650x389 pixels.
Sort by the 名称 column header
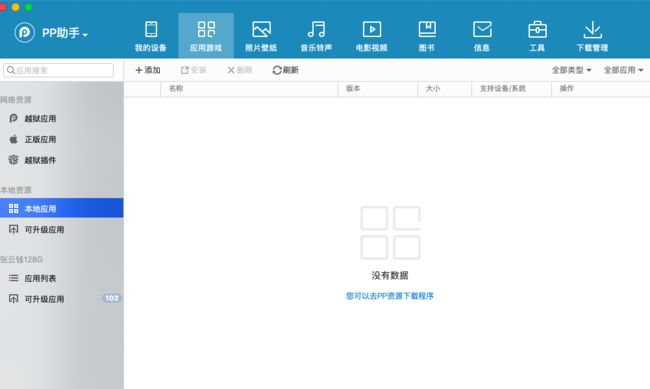pyautogui.click(x=249, y=89)
